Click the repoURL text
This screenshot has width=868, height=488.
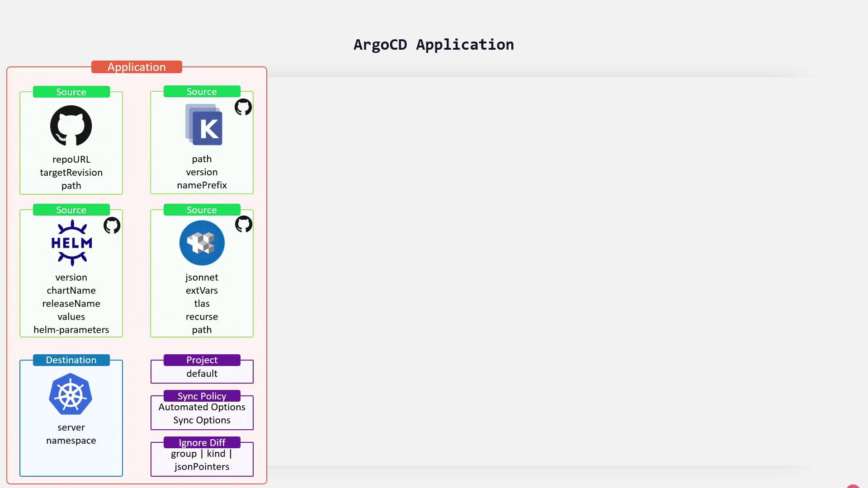71,160
